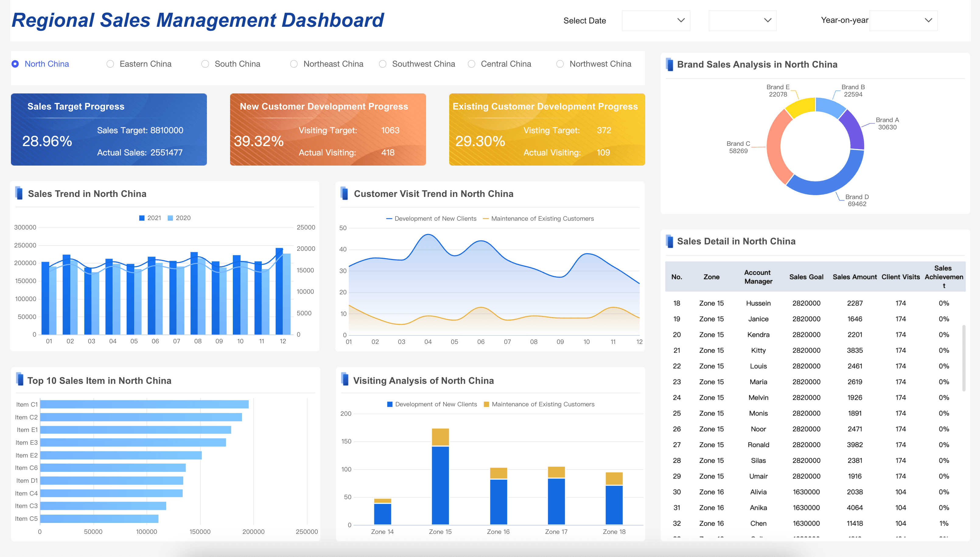
Task: Click the 'Brand C 58269' label
Action: (x=738, y=147)
